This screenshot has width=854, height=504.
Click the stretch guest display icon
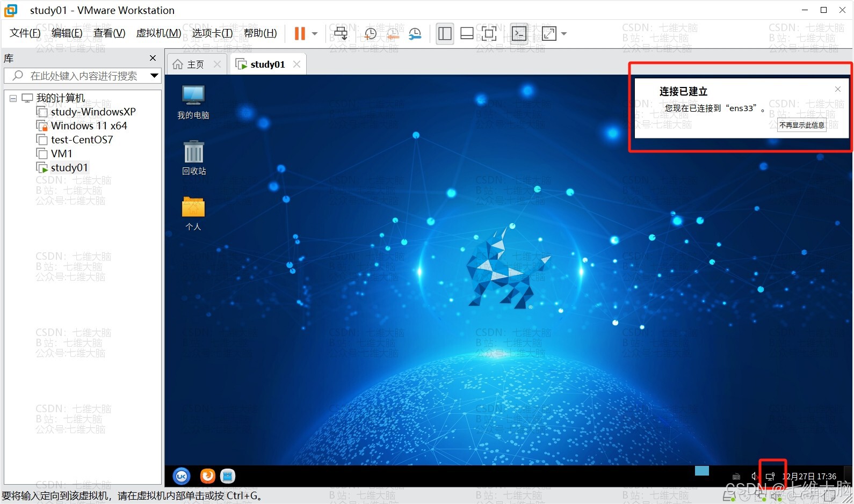549,34
